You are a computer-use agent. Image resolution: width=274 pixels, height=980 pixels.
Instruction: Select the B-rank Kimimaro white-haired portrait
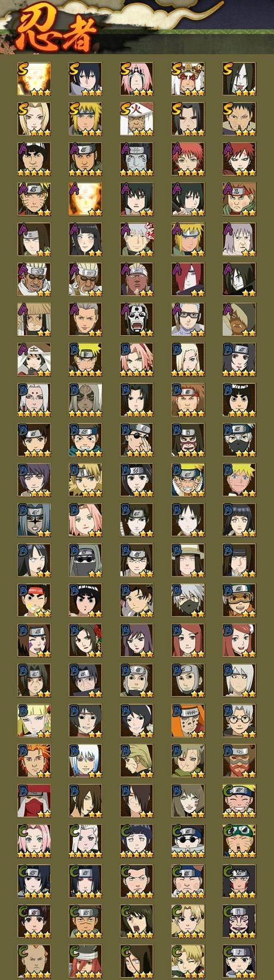pyautogui.click(x=34, y=400)
